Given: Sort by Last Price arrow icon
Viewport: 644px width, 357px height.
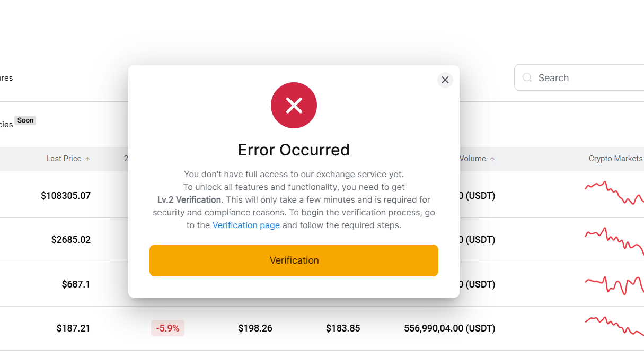Looking at the screenshot, I should click(x=87, y=159).
